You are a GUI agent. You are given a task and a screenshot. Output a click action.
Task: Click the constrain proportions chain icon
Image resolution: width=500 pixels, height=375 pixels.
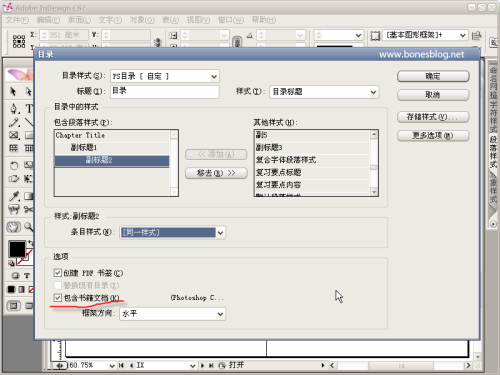(x=237, y=42)
